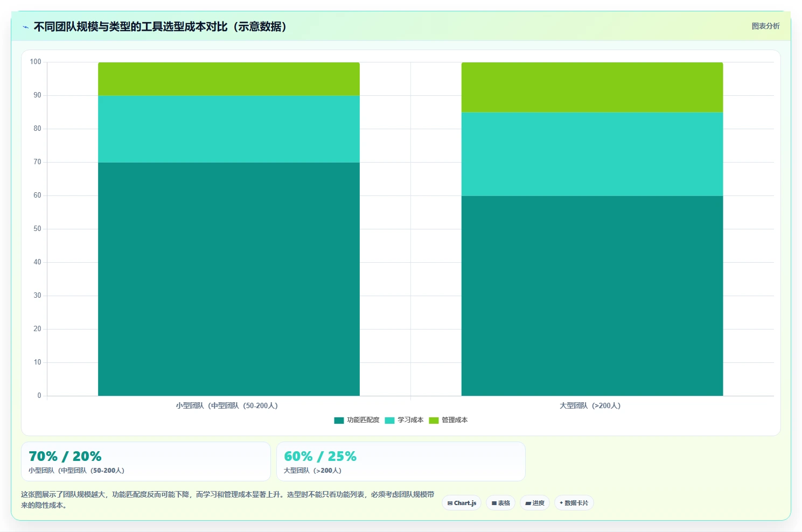The height and width of the screenshot is (532, 802).
Task: Click the small team turquoise bar segment
Action: coord(229,129)
